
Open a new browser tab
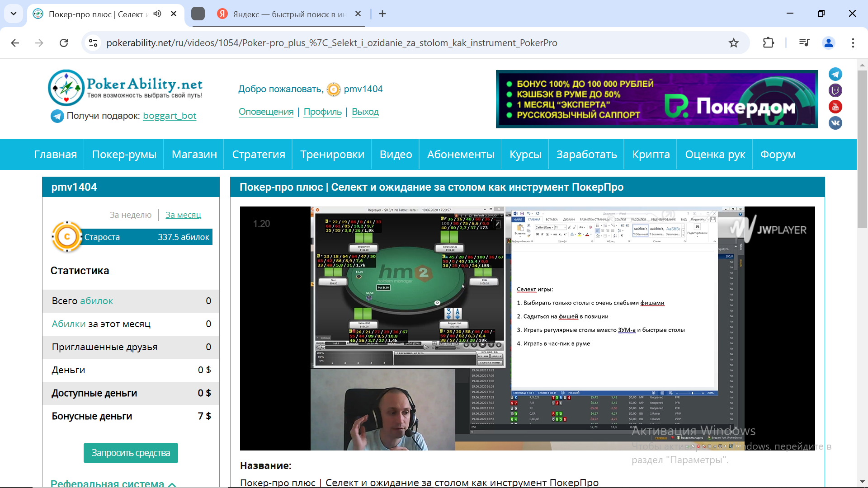[382, 14]
